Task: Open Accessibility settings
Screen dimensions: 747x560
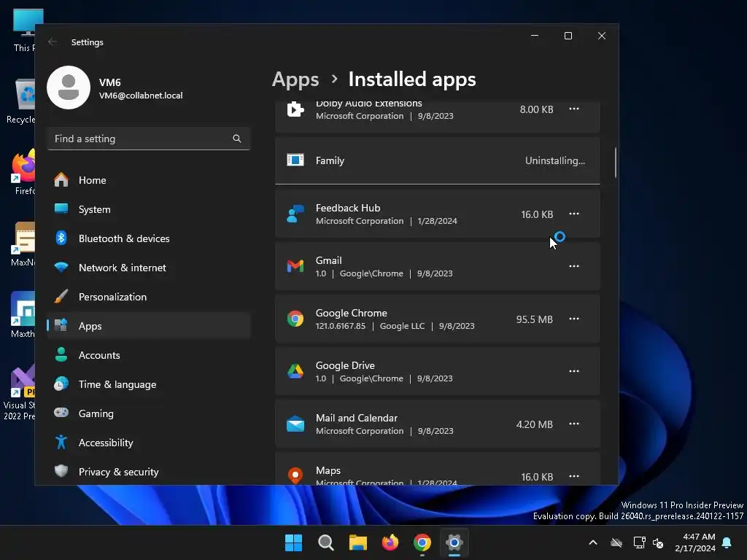Action: 149,443
